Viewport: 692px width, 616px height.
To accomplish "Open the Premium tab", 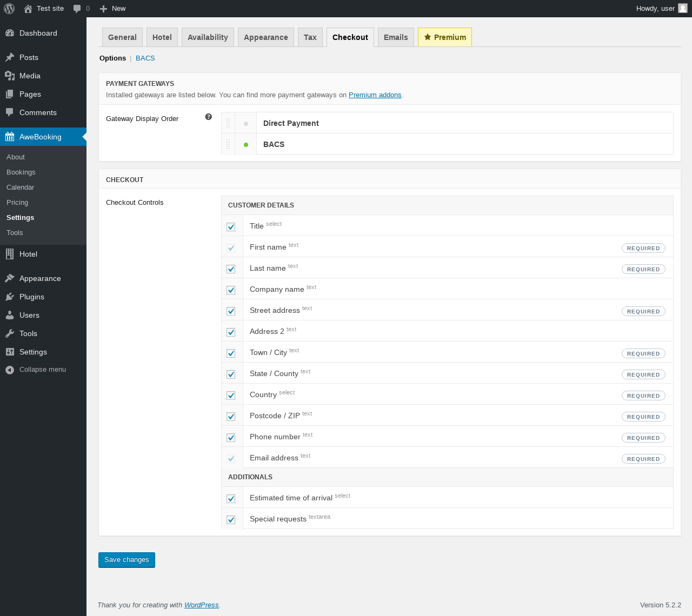I will click(x=444, y=37).
